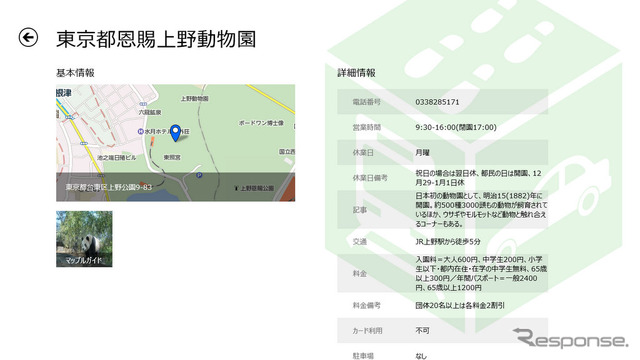Select the parking P icon on map
Screen dimensions: 640x360
click(199, 175)
